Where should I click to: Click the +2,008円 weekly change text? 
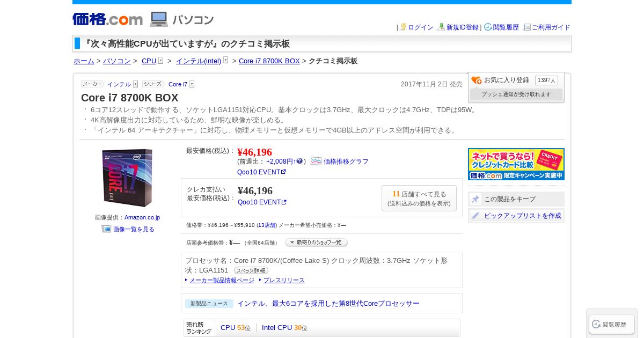280,161
